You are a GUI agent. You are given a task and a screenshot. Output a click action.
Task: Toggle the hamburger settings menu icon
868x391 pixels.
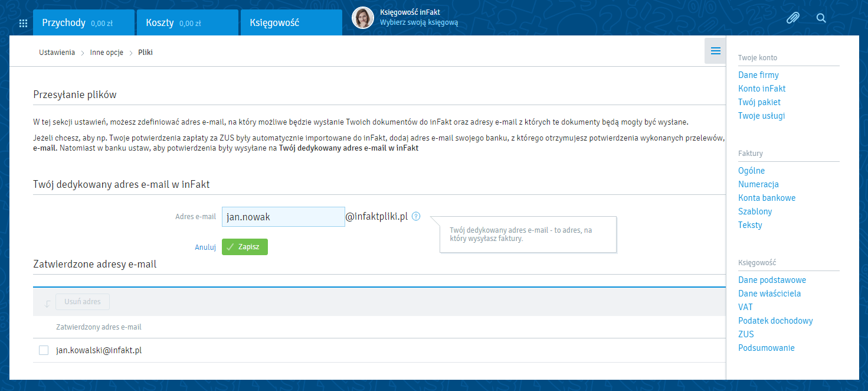point(715,51)
